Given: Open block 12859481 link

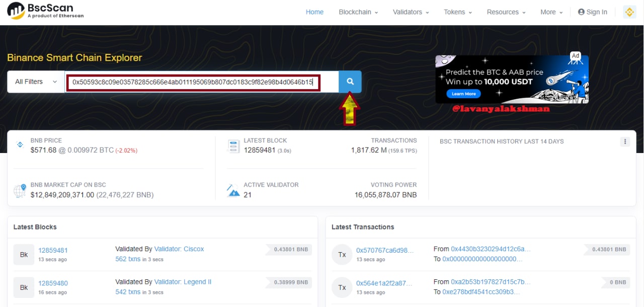Looking at the screenshot, I should click(53, 250).
